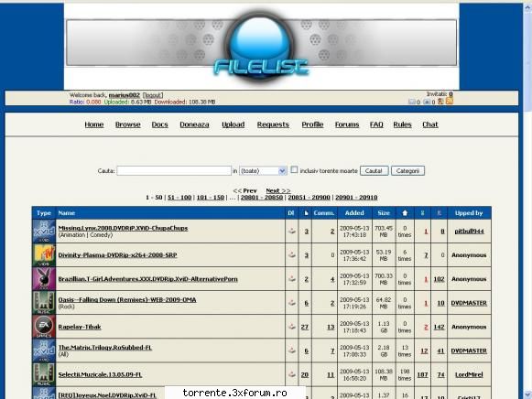Viewport: 532px width, 399px height.
Task: Click the scrollbar down arrow
Action: [527, 394]
